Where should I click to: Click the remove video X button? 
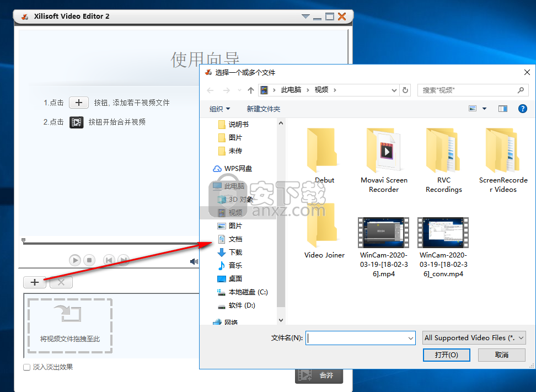(x=61, y=282)
